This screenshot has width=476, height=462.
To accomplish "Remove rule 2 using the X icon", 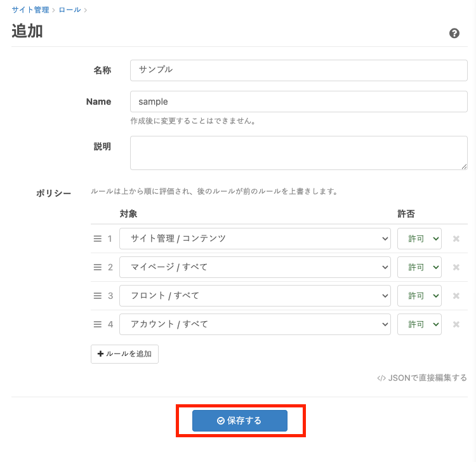I will (456, 267).
